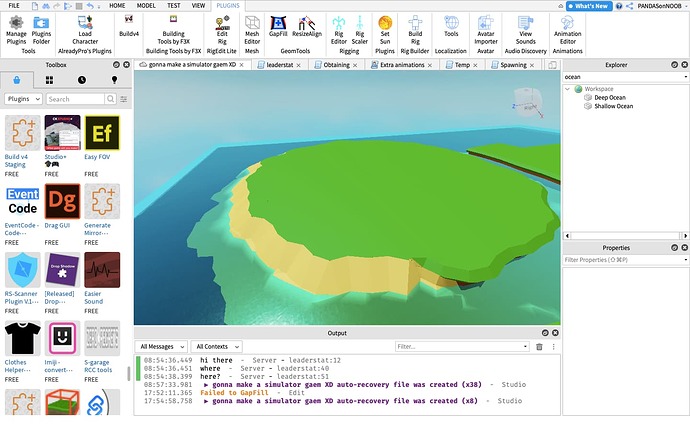This screenshot has width=690, height=431.
Task: Open the Easier Sound plugin link
Action: 93,298
